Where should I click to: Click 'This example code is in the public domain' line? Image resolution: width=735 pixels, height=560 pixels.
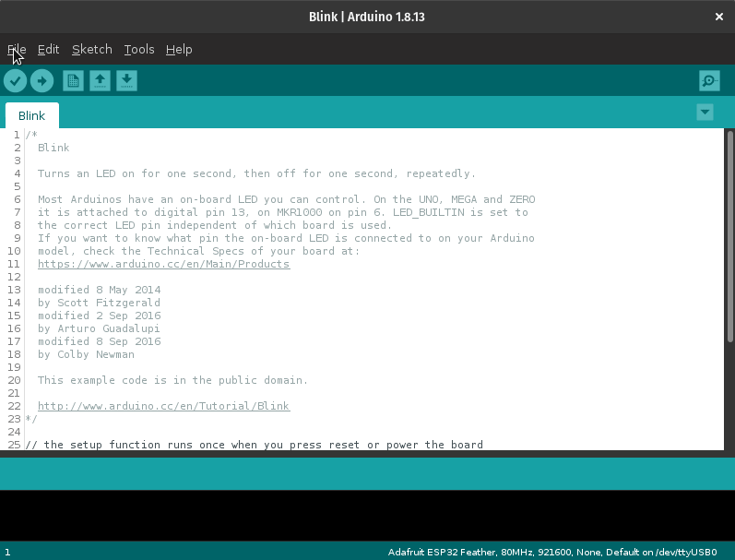pyautogui.click(x=172, y=380)
